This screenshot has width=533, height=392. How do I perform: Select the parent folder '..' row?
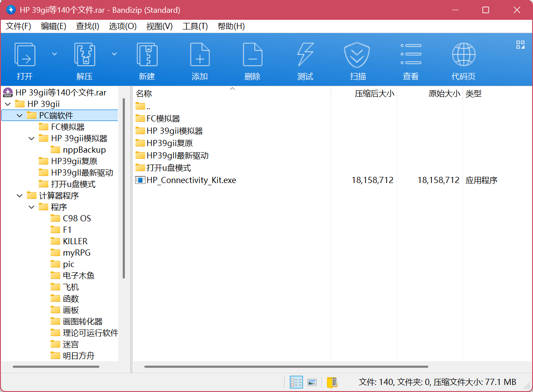[x=143, y=106]
